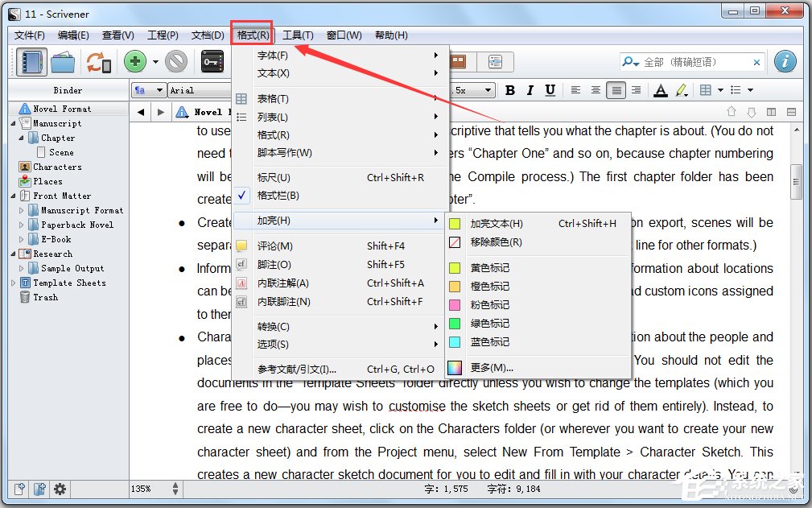Open the 工具(T) menu
Image resolution: width=812 pixels, height=508 pixels.
pos(298,35)
